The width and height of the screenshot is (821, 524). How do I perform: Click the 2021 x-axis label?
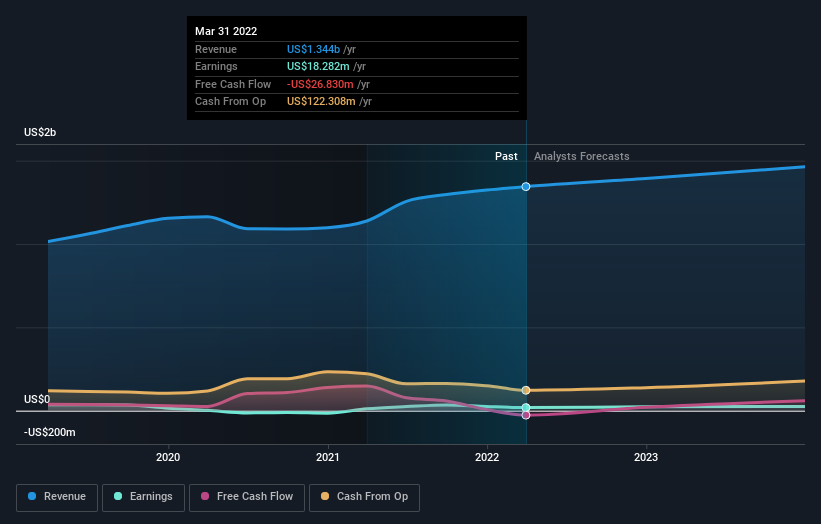coord(328,458)
